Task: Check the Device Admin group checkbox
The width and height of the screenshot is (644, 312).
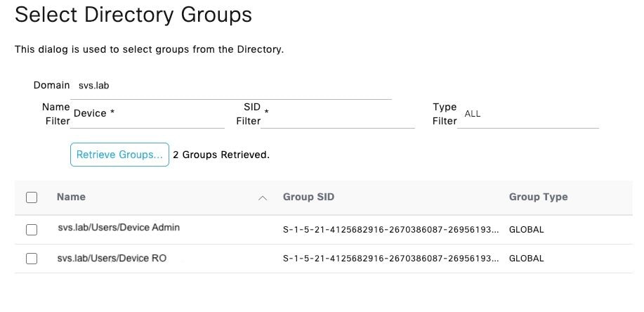Action: click(32, 230)
